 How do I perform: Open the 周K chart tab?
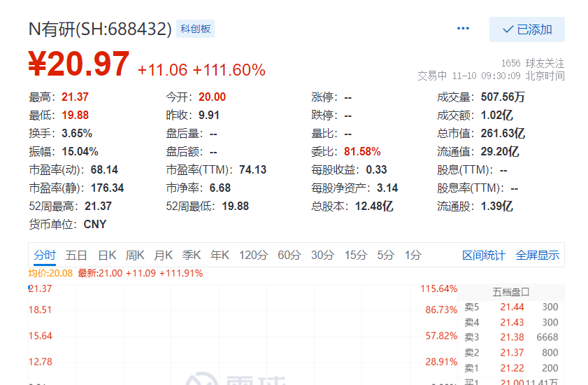(x=135, y=255)
